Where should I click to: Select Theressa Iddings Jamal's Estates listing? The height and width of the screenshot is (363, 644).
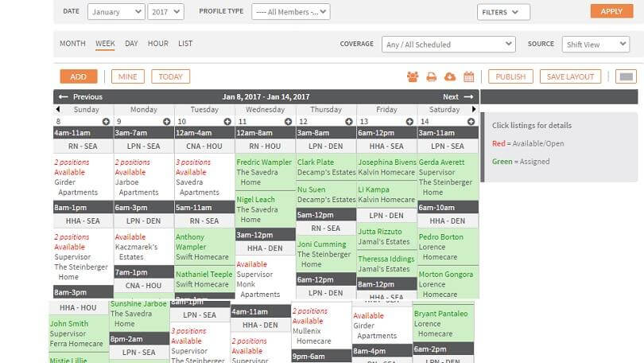387,263
